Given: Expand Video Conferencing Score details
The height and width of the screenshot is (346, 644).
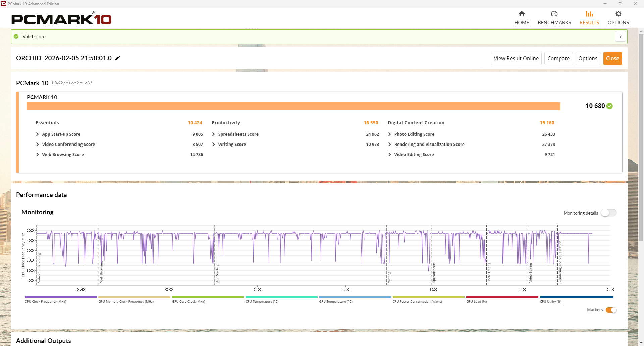Looking at the screenshot, I should [38, 145].
